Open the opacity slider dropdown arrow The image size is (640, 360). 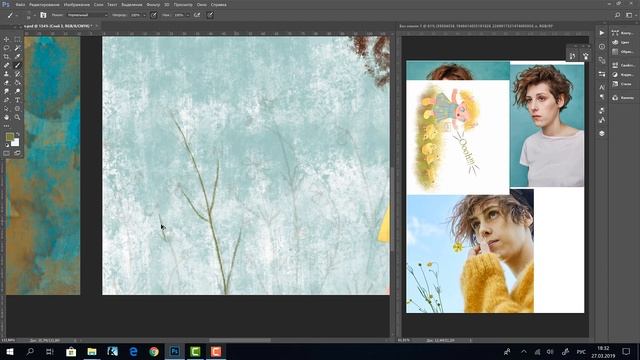pyautogui.click(x=144, y=15)
